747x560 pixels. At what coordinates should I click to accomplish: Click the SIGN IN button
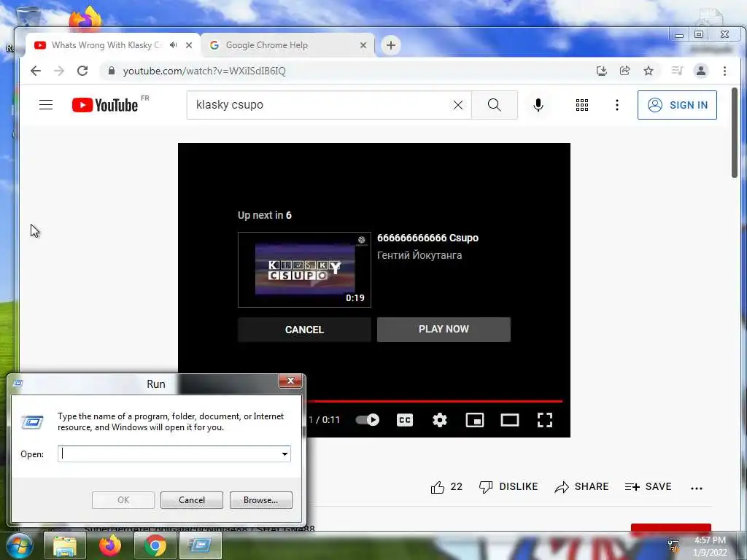[x=677, y=105]
